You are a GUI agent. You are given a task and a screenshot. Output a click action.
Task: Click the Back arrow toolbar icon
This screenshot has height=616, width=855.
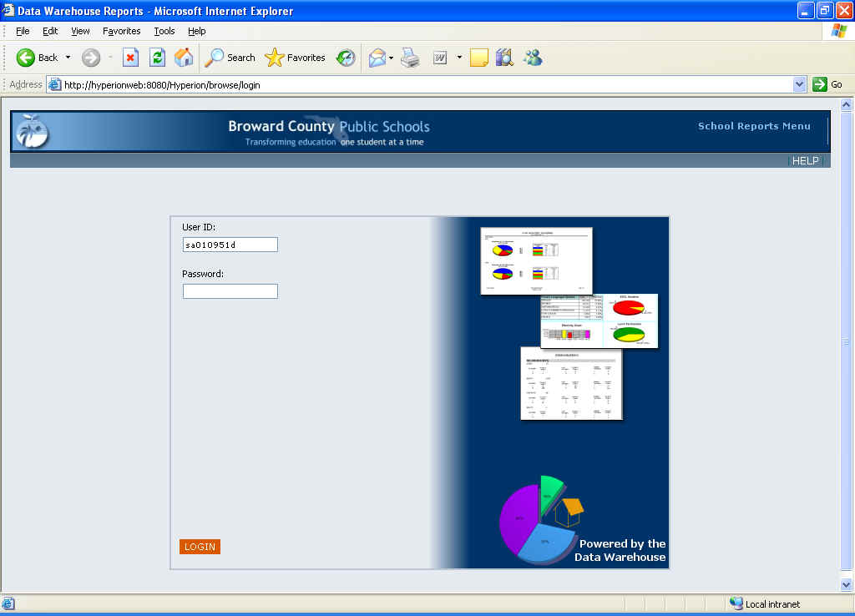pyautogui.click(x=25, y=58)
